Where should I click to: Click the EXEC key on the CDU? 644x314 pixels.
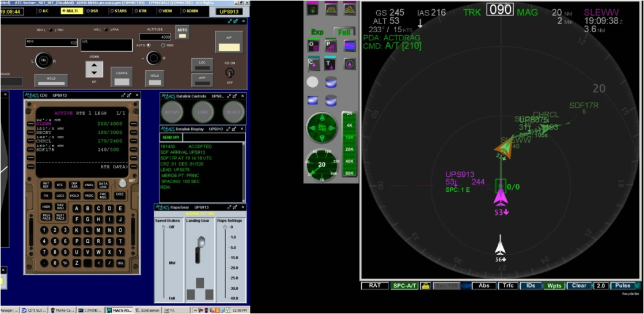pyautogui.click(x=119, y=194)
